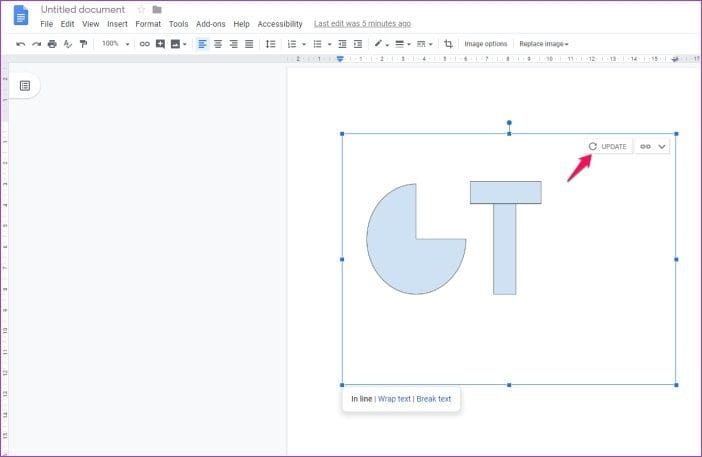Viewport: 702px width, 457px height.
Task: Expand bulleted list style dropdown arrow
Action: click(x=330, y=44)
